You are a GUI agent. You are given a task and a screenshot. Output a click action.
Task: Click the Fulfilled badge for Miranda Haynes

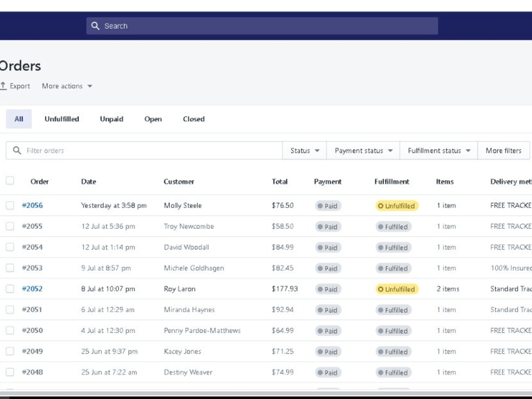tap(393, 310)
